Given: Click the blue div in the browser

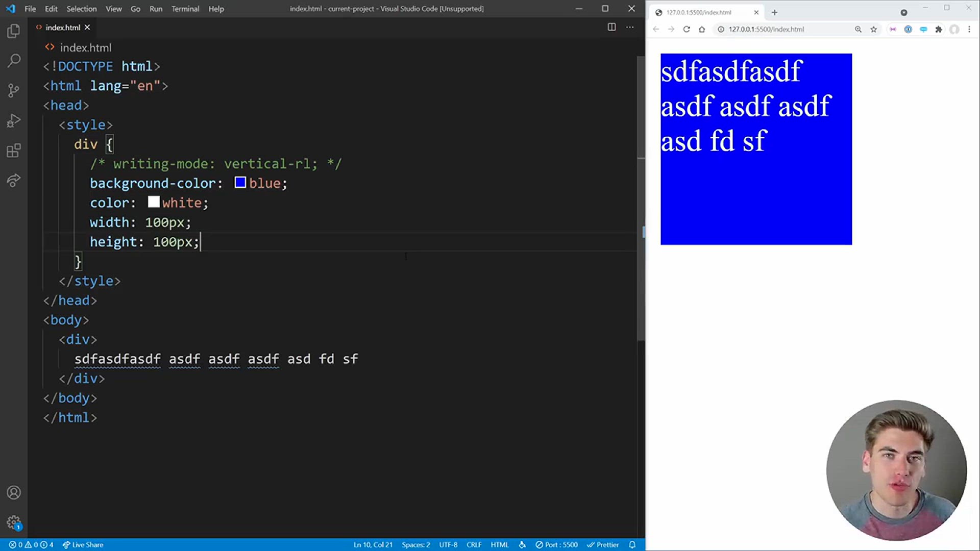Looking at the screenshot, I should (x=756, y=149).
